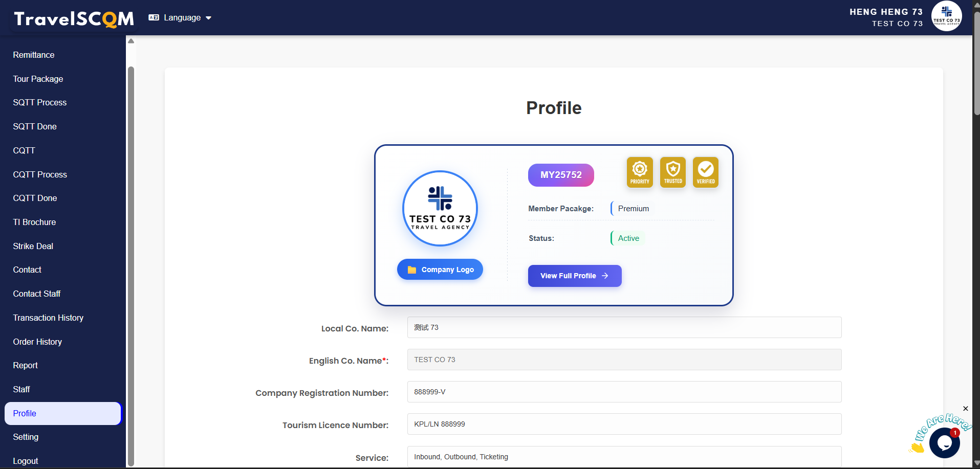Click the Local Co. Name field
Viewport: 980px width, 469px height.
click(624, 327)
